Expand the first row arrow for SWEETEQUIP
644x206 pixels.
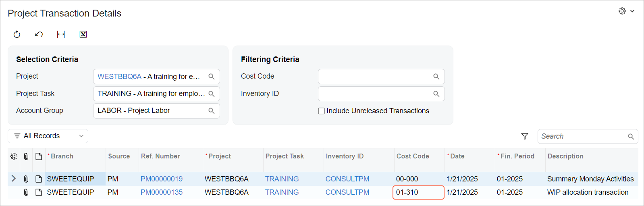tap(14, 179)
